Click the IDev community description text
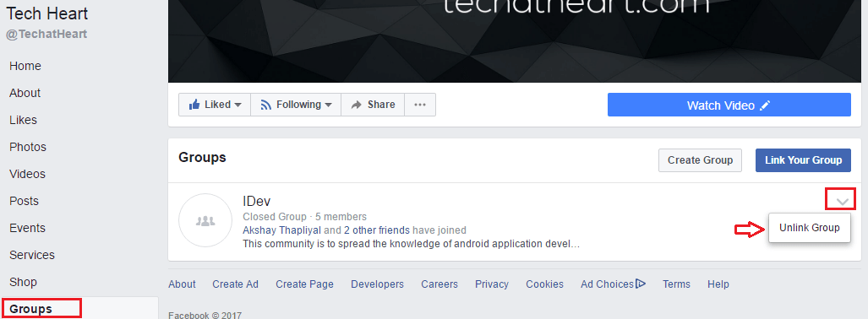Image resolution: width=868 pixels, height=319 pixels. 412,243
